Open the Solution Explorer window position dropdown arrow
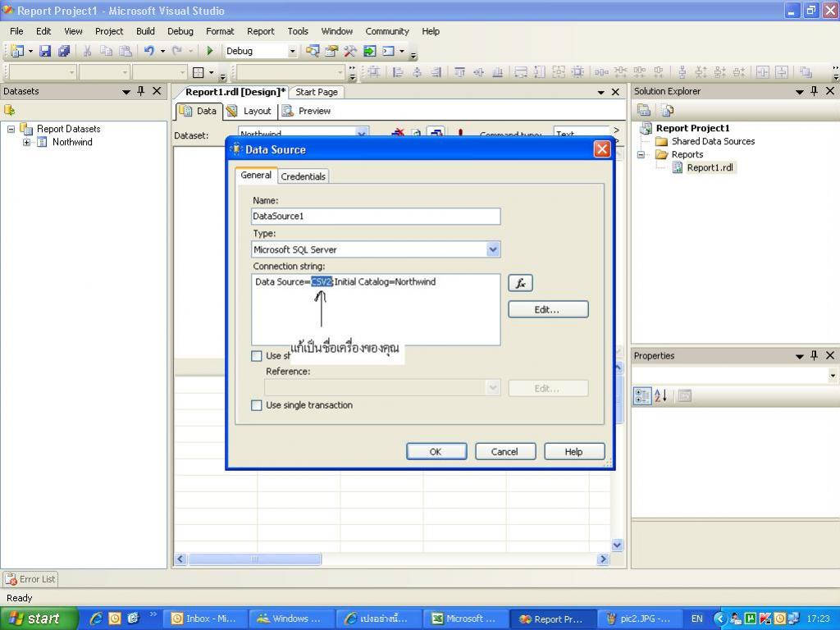840x630 pixels. click(x=800, y=92)
